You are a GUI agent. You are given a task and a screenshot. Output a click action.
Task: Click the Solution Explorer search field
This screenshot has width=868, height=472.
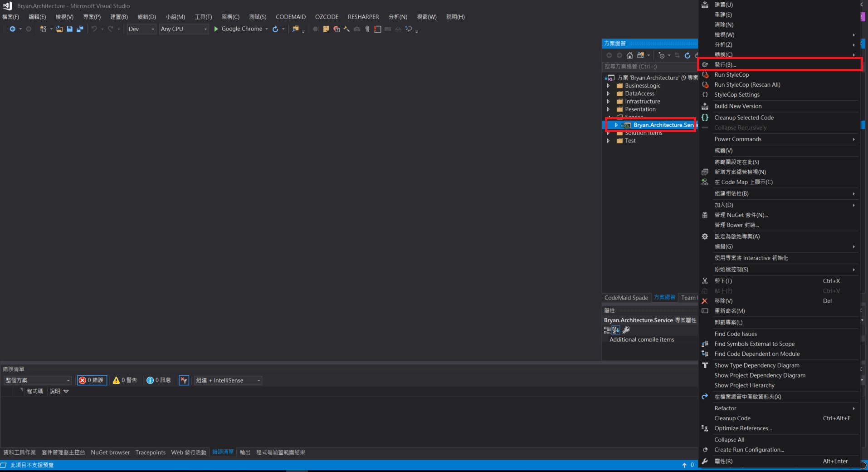coord(650,67)
